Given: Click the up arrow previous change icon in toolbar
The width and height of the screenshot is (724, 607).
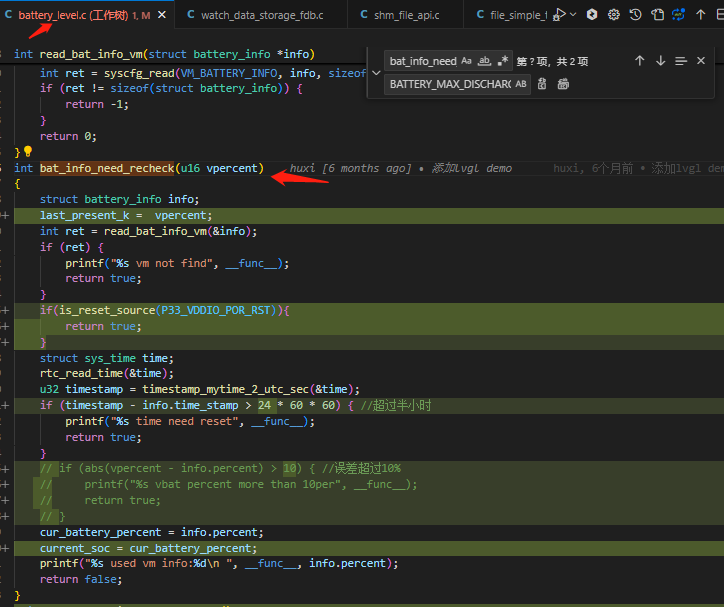Looking at the screenshot, I should click(x=700, y=15).
